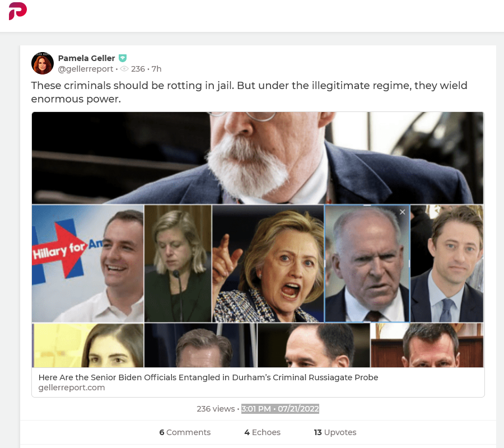Viewport: 504px width, 448px height.
Task: Select the woman pointing finger image tile
Action: pos(268,264)
